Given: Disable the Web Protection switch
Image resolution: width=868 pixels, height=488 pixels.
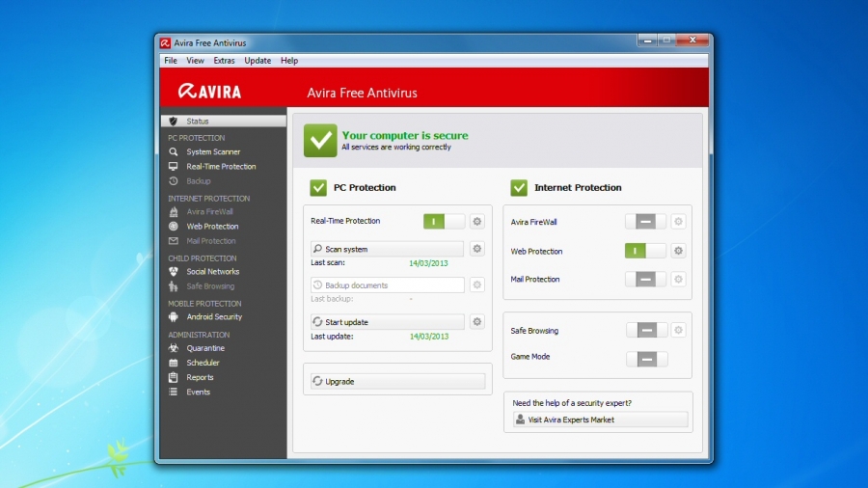Looking at the screenshot, I should [645, 251].
